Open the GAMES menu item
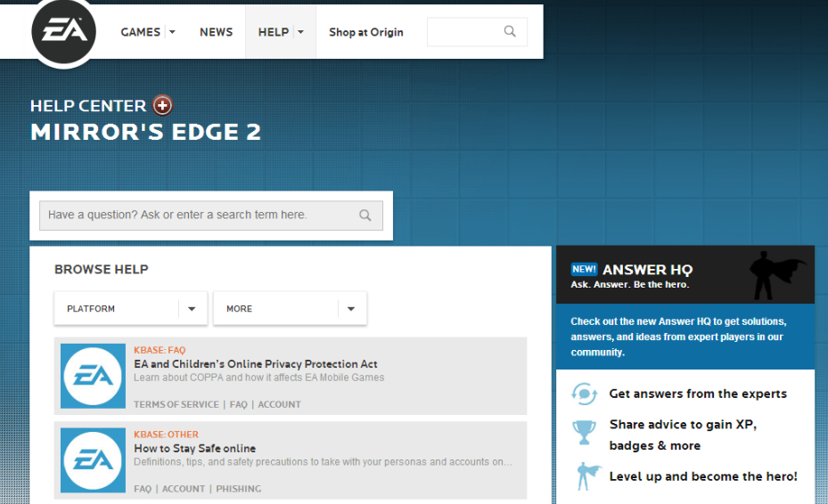The height and width of the screenshot is (504, 828). coord(141,32)
